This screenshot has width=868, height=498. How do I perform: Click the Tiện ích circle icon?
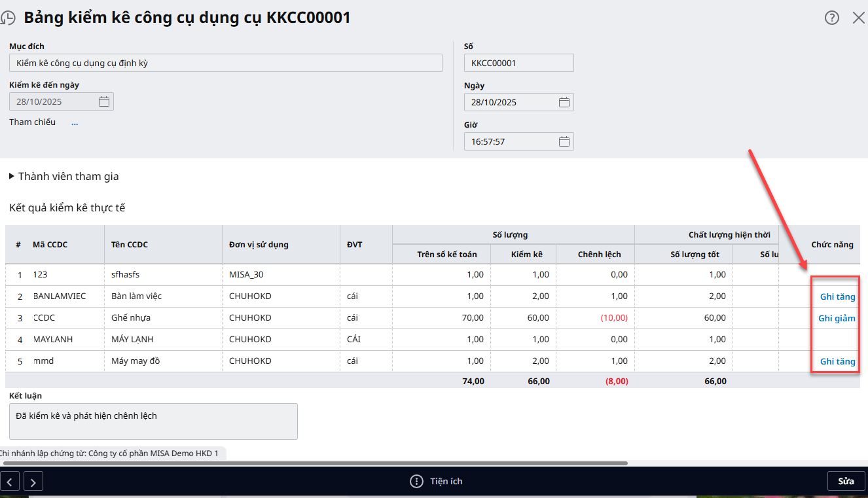416,482
